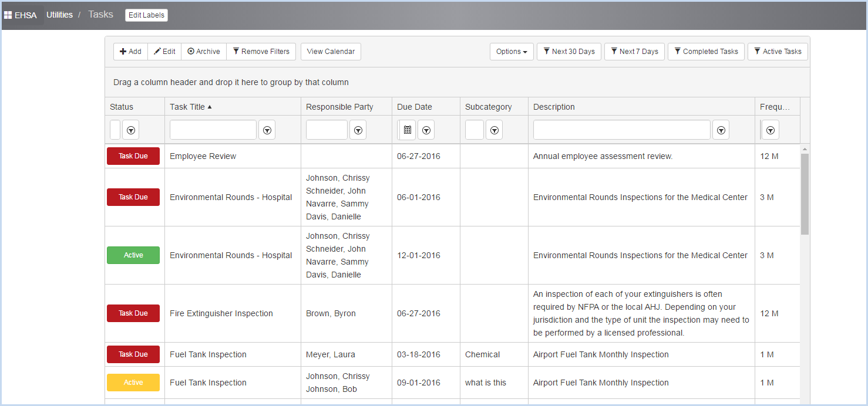Toggle the Completed Tasks filter

[x=706, y=51]
